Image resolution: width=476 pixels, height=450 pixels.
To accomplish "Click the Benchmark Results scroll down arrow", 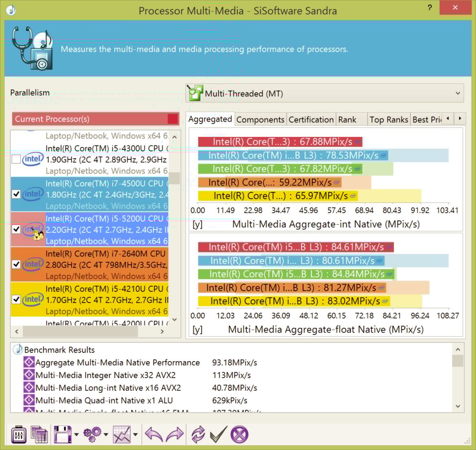I will point(458,406).
